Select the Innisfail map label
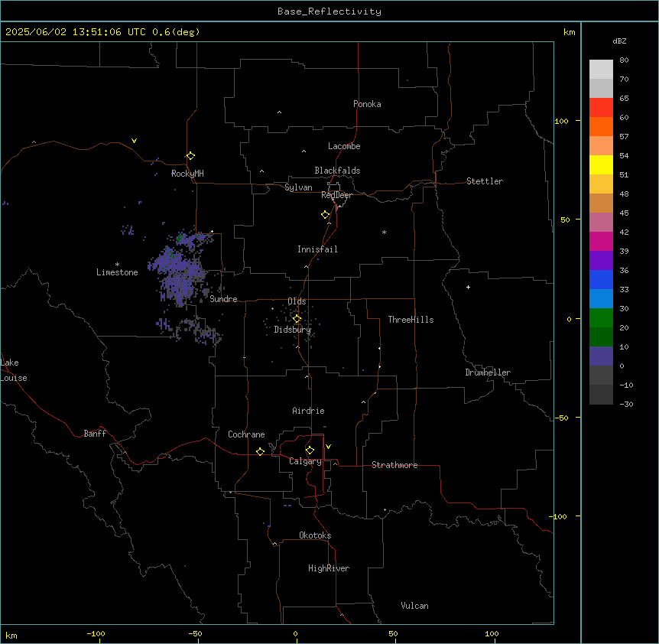Image resolution: width=659 pixels, height=644 pixels. click(x=317, y=249)
